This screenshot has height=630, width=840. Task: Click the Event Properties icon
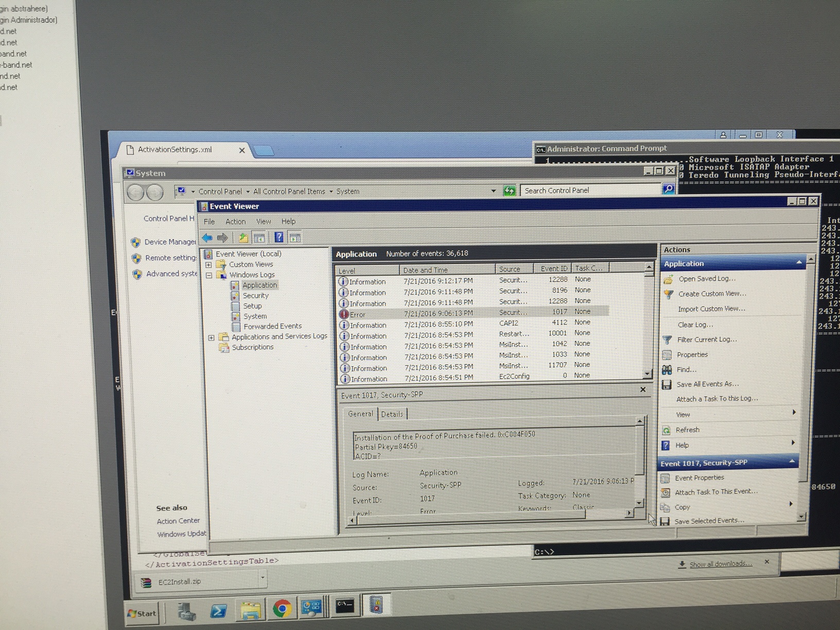(x=665, y=478)
